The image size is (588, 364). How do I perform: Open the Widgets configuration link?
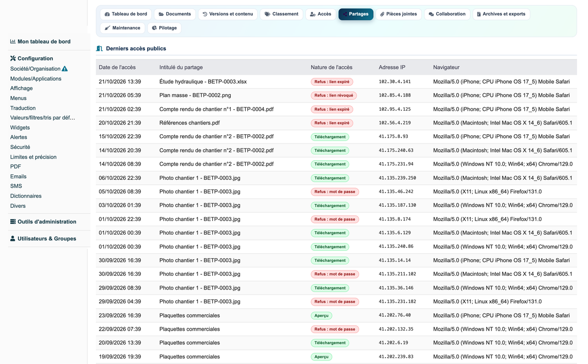click(20, 127)
